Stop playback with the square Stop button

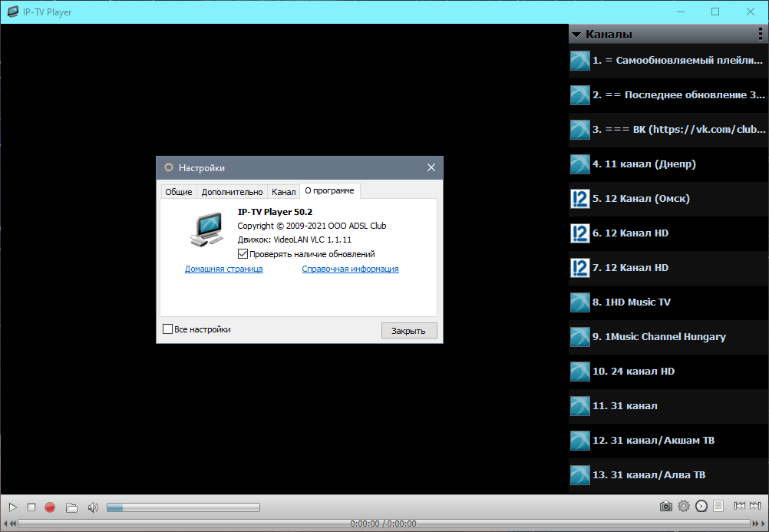tap(31, 507)
